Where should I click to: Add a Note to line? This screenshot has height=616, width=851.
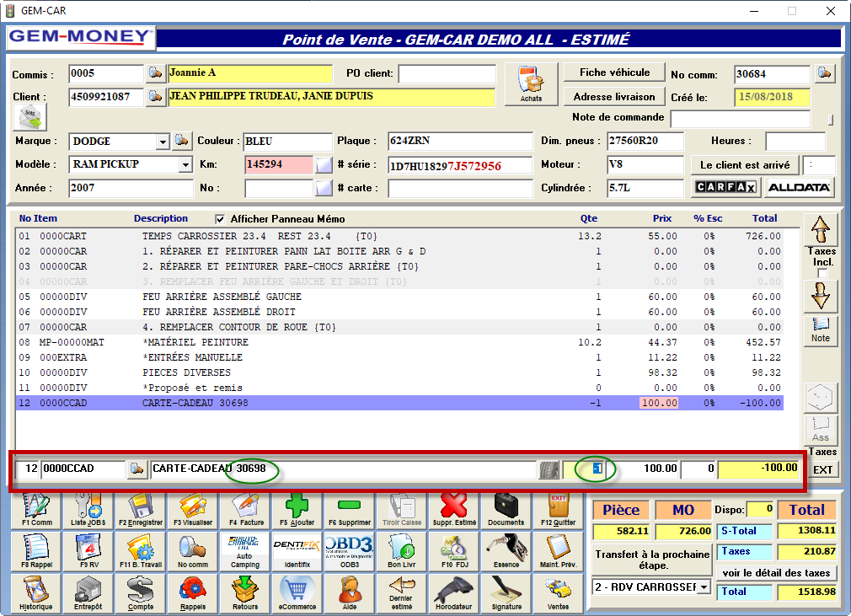pyautogui.click(x=820, y=330)
